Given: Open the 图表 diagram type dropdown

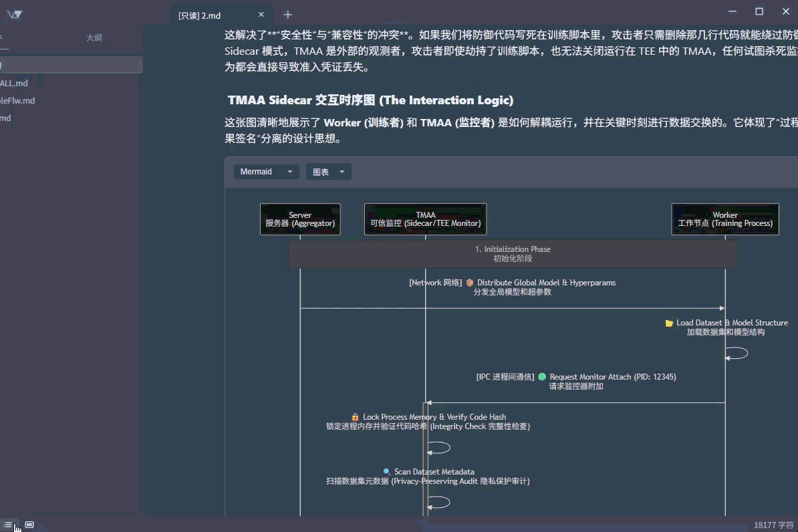Looking at the screenshot, I should tap(328, 172).
